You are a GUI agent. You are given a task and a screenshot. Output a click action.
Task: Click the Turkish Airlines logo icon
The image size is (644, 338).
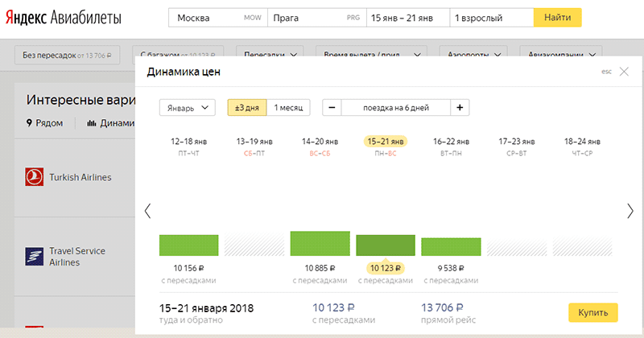[x=34, y=177]
